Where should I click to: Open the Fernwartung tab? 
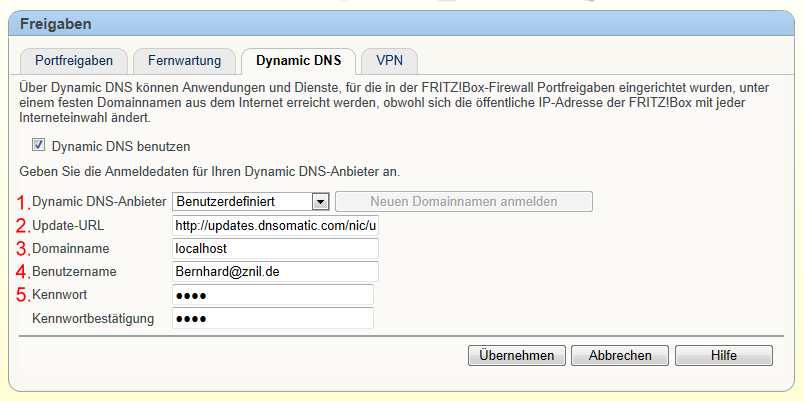tap(184, 60)
